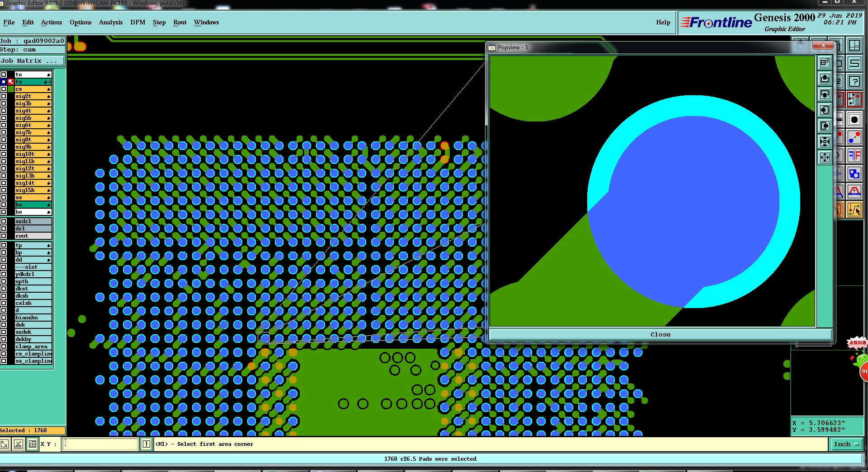Click the orange route-select cursor icon
Viewport: 868px width, 472px height.
coord(854,210)
